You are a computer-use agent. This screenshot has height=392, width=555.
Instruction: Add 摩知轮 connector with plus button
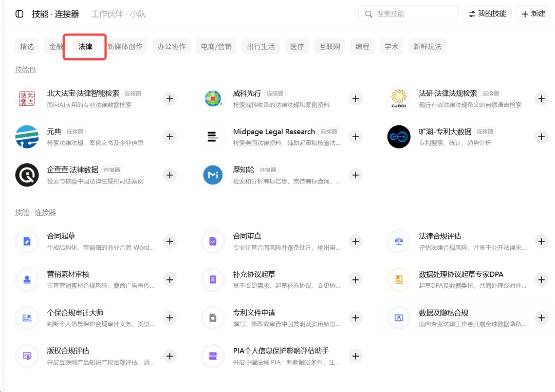356,175
